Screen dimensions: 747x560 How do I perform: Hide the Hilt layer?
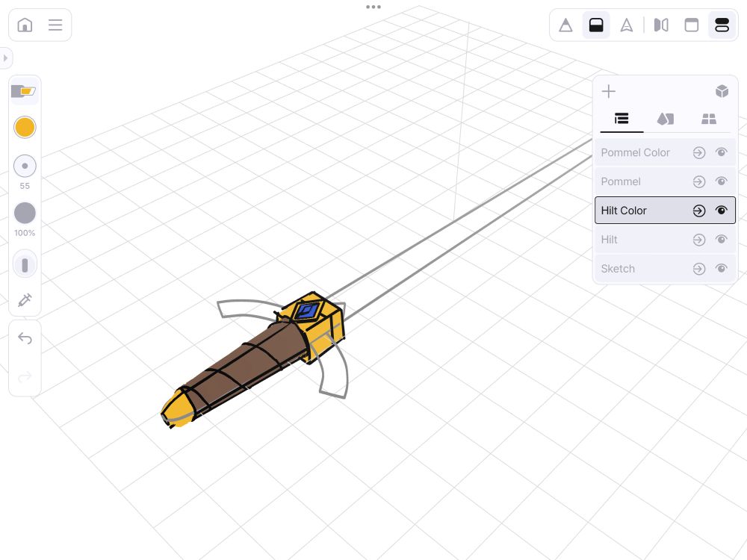tap(722, 240)
